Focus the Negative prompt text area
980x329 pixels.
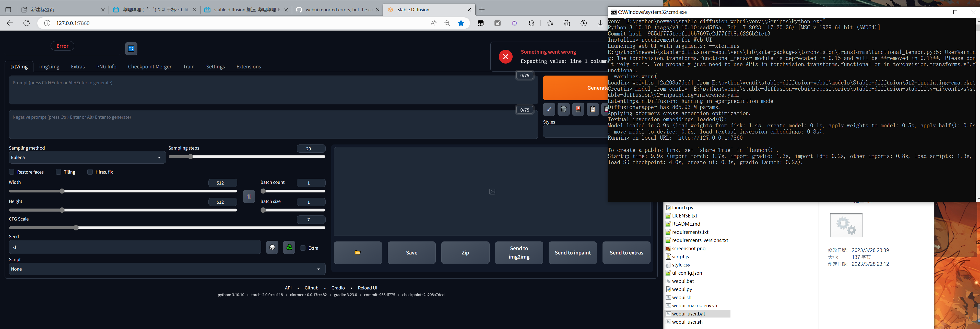tap(273, 124)
